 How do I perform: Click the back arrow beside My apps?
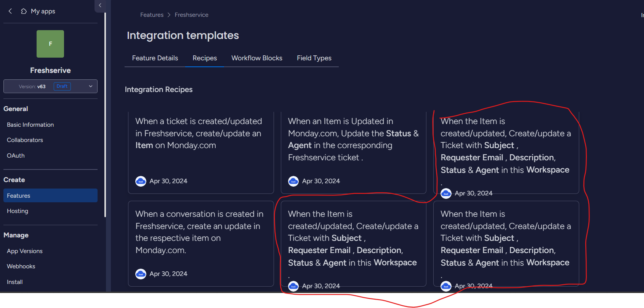(x=10, y=11)
